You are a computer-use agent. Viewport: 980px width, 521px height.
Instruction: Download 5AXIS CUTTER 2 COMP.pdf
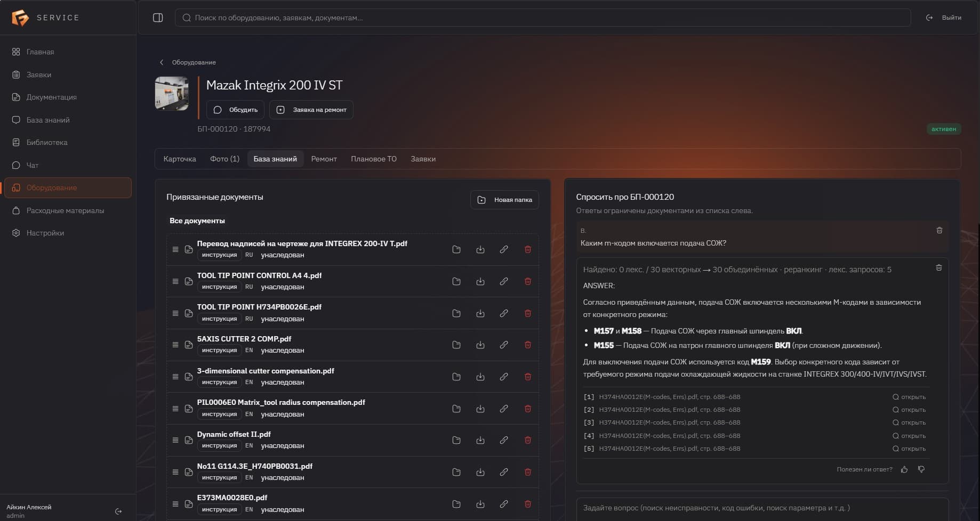pos(480,345)
